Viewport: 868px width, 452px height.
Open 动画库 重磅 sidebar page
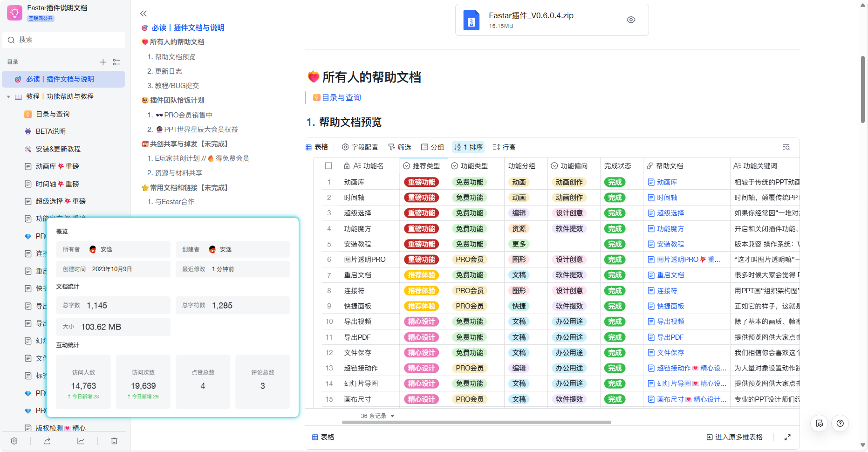(57, 166)
